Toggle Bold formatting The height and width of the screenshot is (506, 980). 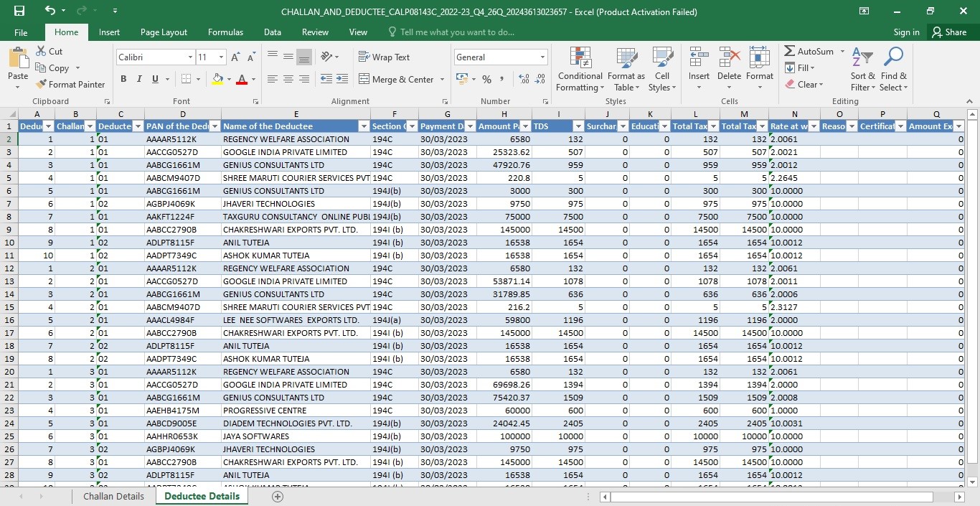(x=123, y=79)
